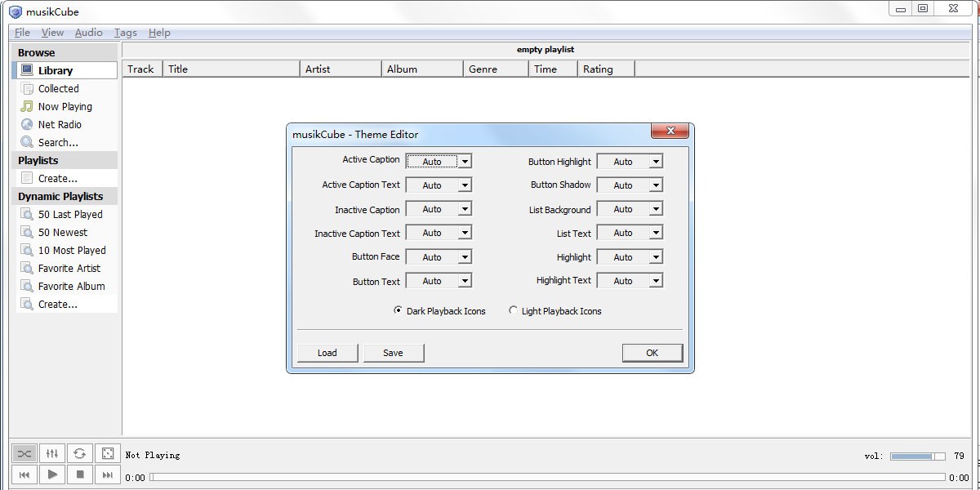Viewport: 980px width, 490px height.
Task: Click the "empty playlist" header text
Action: coord(546,50)
